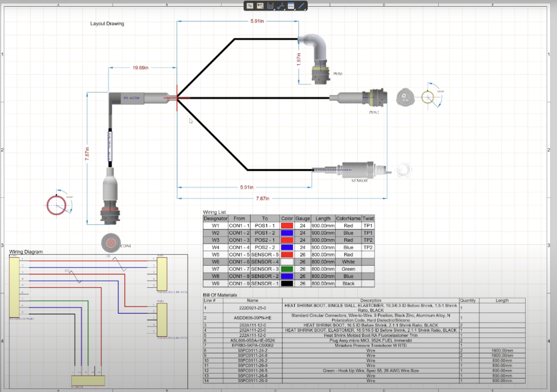Select the yellow keying orientation circle
Screen dimensions: 557x392
click(427, 97)
